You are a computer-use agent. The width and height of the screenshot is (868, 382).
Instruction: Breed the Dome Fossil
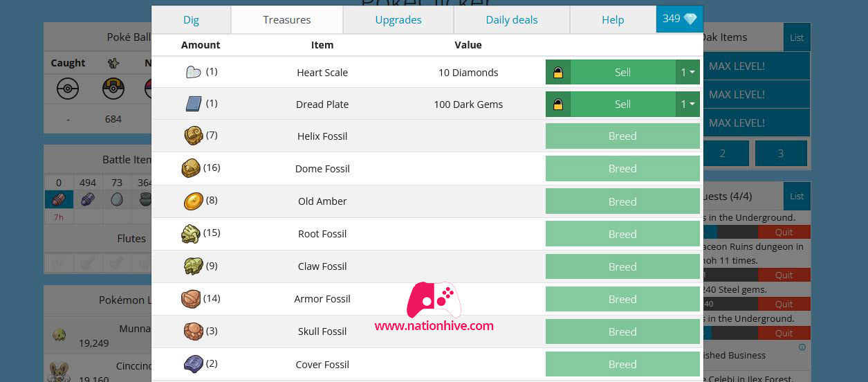[622, 168]
